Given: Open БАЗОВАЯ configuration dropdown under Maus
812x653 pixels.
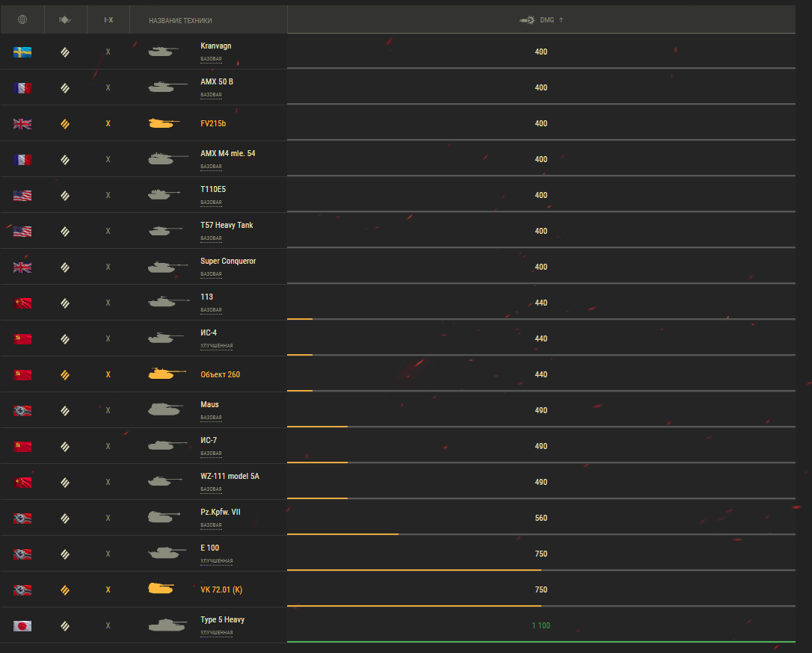Looking at the screenshot, I should coord(212,418).
